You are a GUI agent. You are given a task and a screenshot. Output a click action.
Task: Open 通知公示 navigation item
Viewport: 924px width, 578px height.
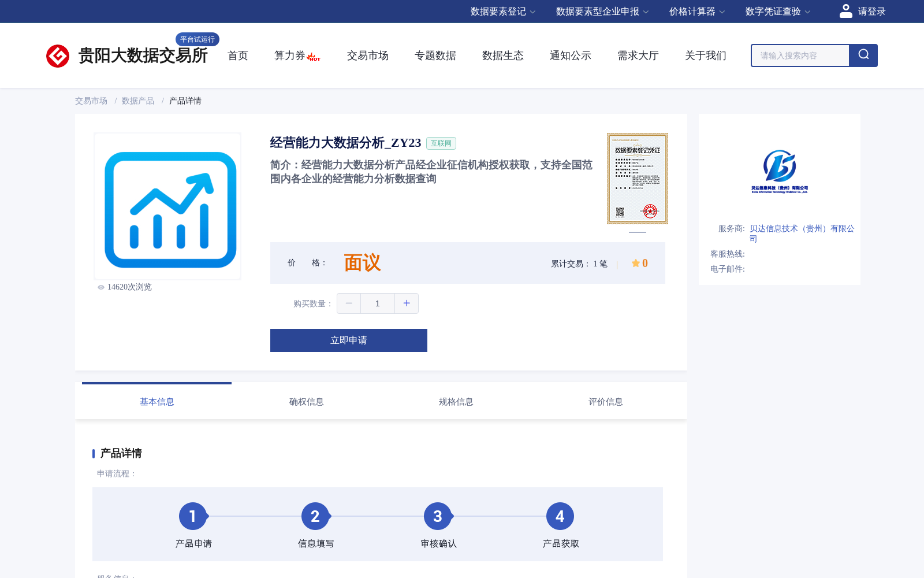click(571, 55)
